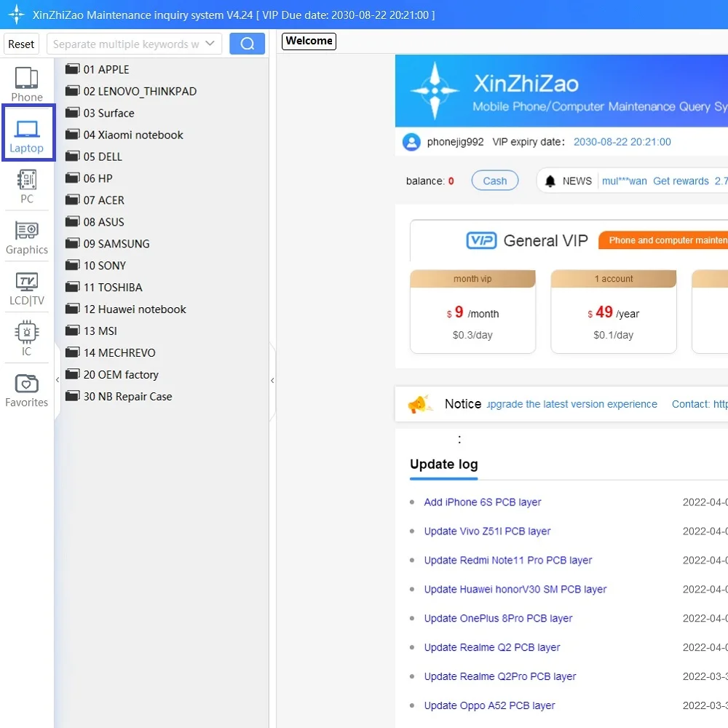Click the Contact link in the notice bar
Screen dimensions: 728x728
click(x=699, y=404)
